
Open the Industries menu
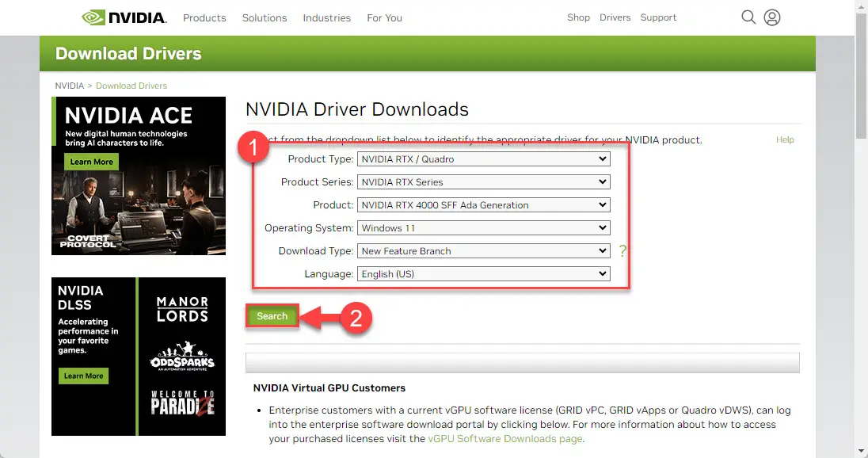pyautogui.click(x=326, y=17)
